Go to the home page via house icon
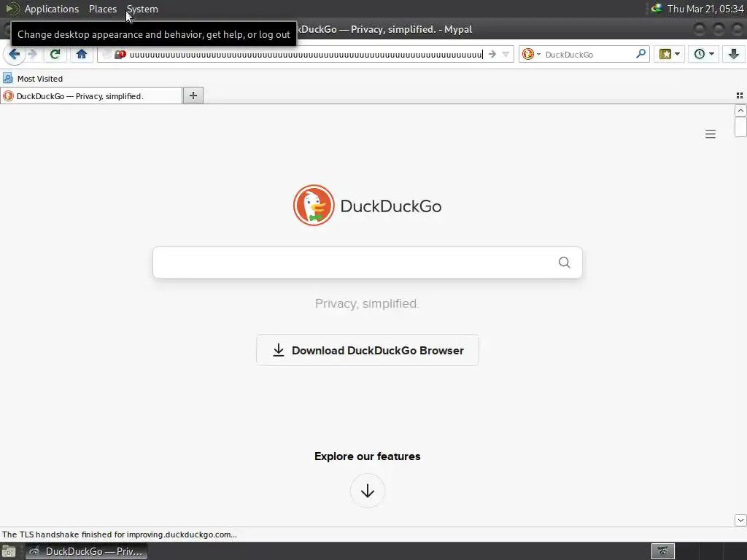 click(x=82, y=54)
